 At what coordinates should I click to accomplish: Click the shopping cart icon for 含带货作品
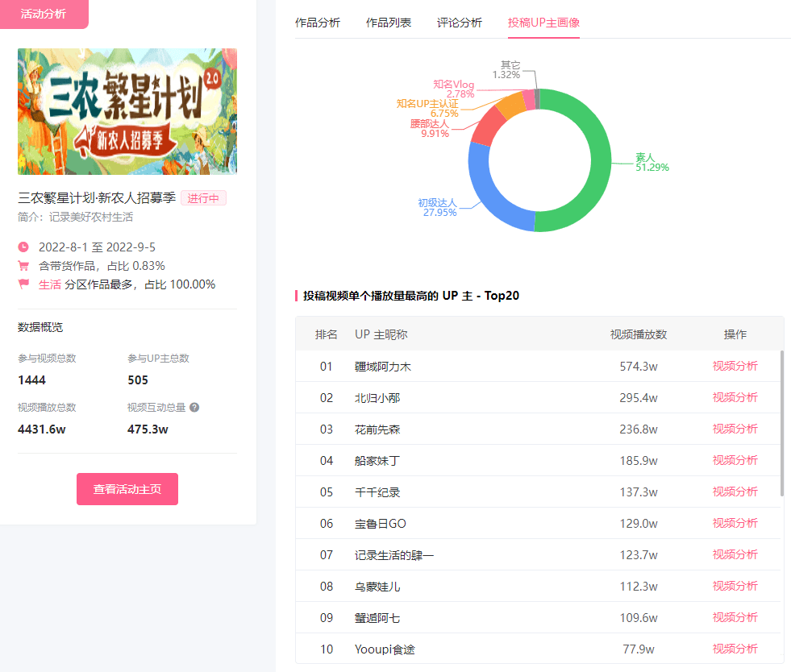[23, 266]
